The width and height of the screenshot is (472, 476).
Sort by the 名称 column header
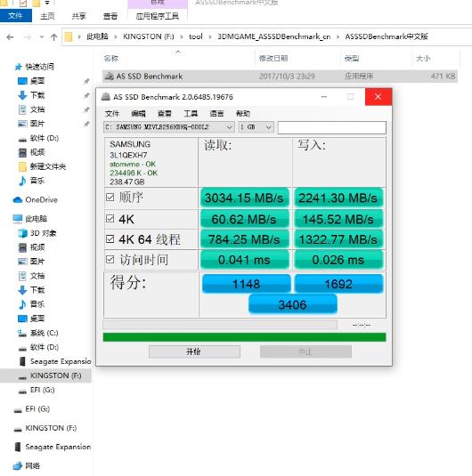click(111, 59)
